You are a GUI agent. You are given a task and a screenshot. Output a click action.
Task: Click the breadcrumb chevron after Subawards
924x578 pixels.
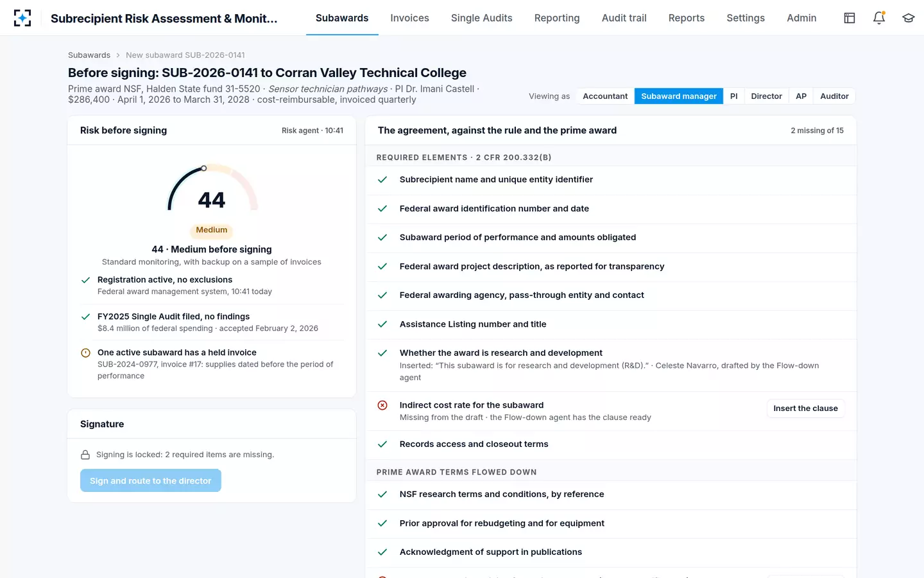[118, 55]
